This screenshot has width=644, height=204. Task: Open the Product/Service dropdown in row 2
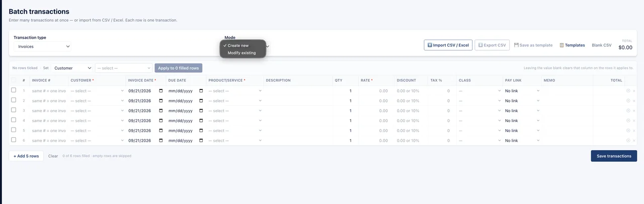coord(235,101)
